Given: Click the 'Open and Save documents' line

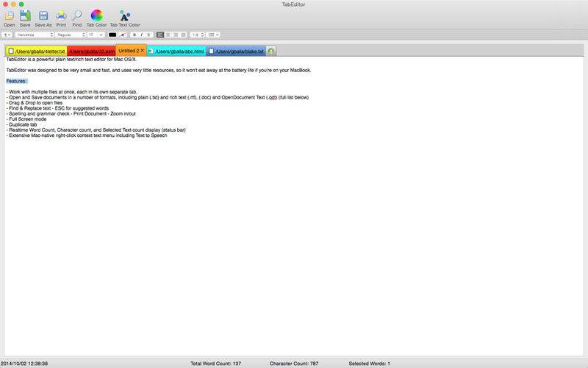Looking at the screenshot, I should click(x=157, y=97).
